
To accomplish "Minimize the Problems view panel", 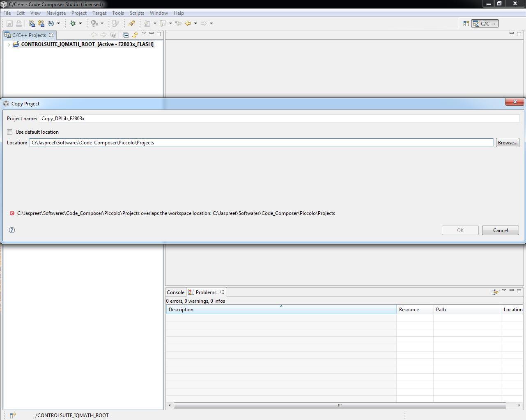I will point(512,290).
